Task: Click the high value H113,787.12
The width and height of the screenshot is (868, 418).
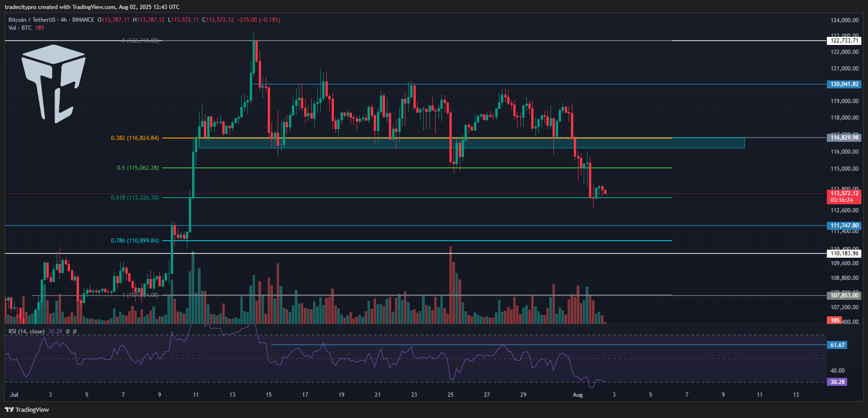Action: coord(149,20)
